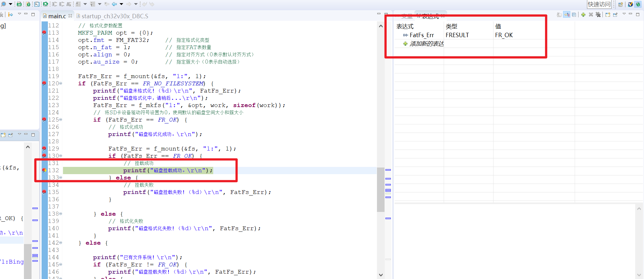Open the next annotation dropdown arrow
Viewport: 644px width, 279px height.
click(85, 4)
